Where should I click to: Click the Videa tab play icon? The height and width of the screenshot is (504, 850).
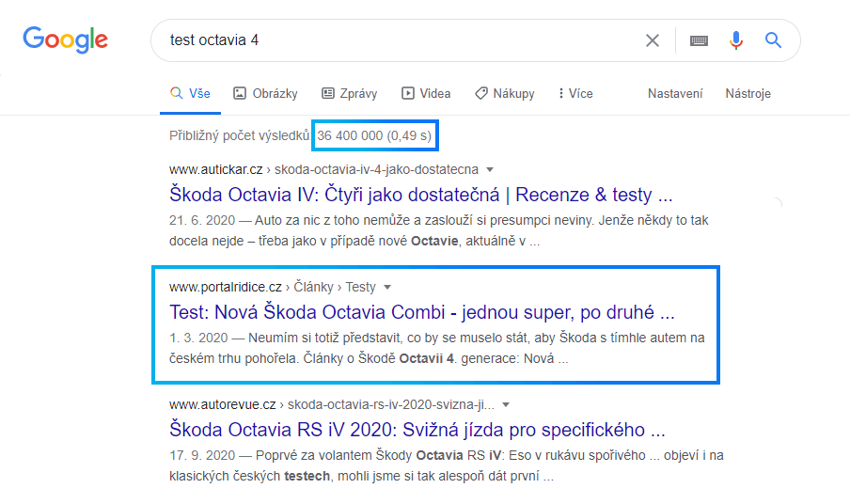click(x=408, y=93)
